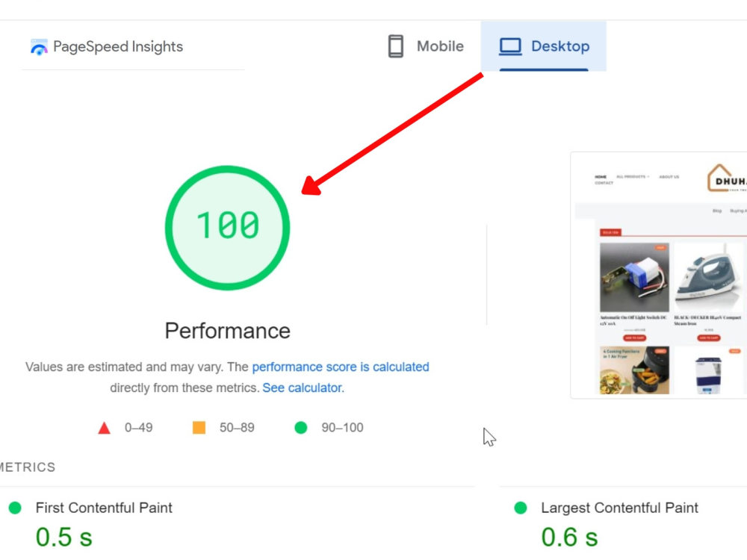
Task: Click Largest Contentful Paint green status dot
Action: click(521, 508)
